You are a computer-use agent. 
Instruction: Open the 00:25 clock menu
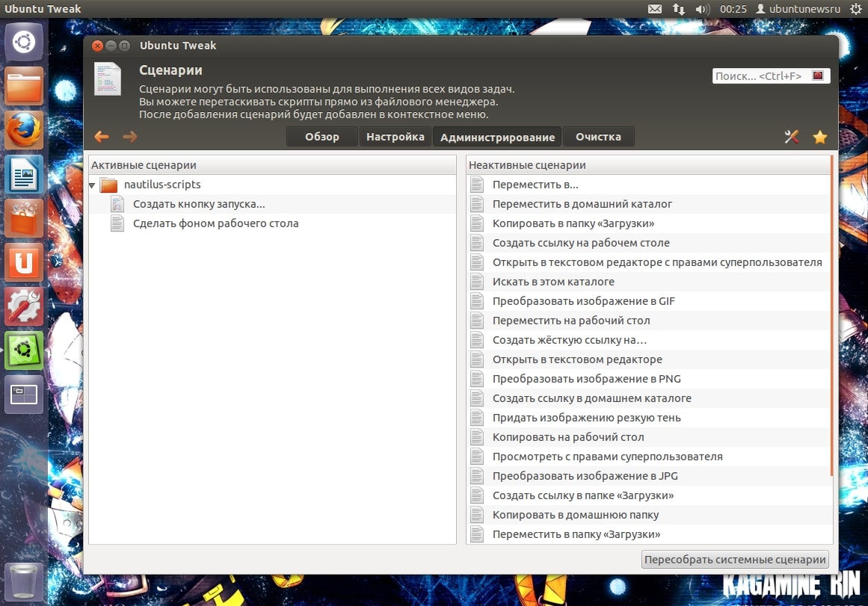[733, 9]
